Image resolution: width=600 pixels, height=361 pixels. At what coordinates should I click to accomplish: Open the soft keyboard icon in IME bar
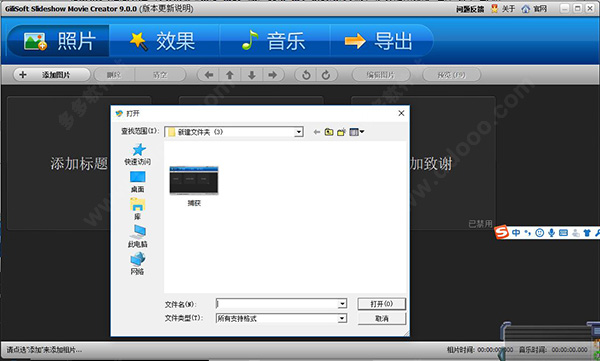tap(563, 232)
